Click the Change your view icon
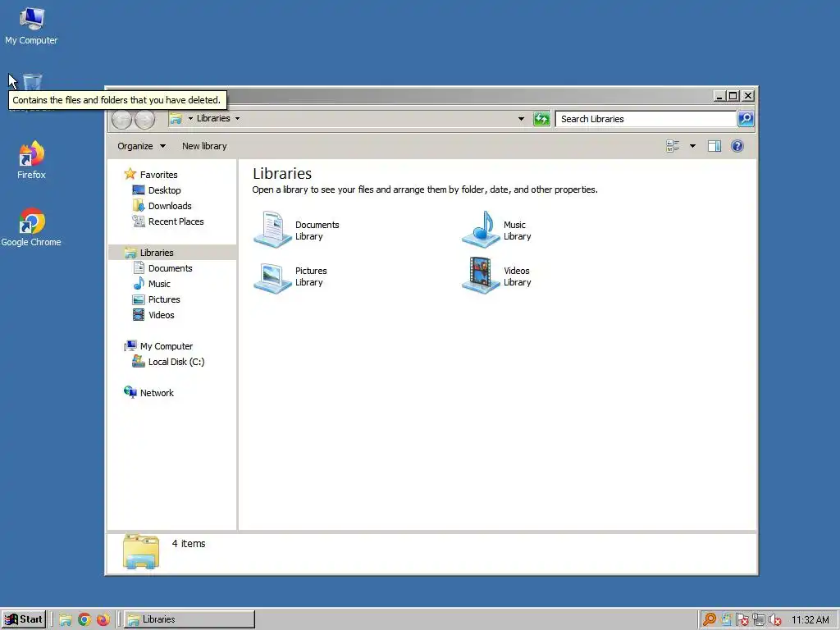This screenshot has width=840, height=630. [x=673, y=146]
